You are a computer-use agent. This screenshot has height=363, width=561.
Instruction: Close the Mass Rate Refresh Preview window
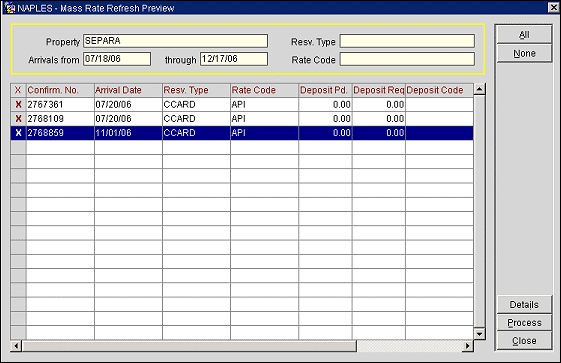(x=553, y=8)
